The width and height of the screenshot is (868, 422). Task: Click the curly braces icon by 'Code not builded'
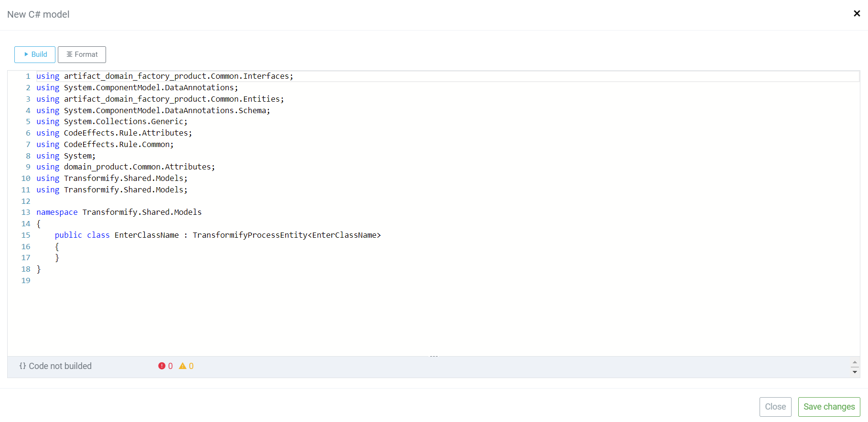[x=22, y=366]
